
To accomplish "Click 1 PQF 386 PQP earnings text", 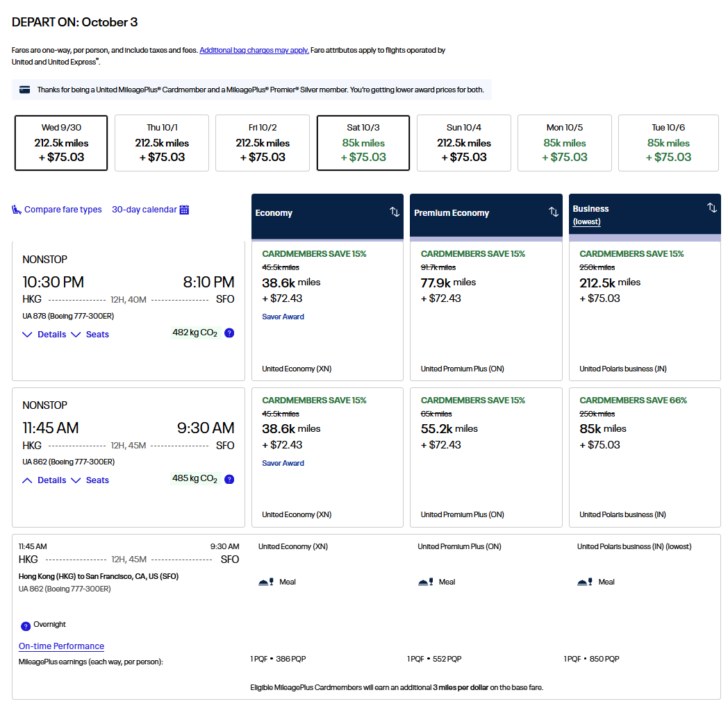I will 278,659.
